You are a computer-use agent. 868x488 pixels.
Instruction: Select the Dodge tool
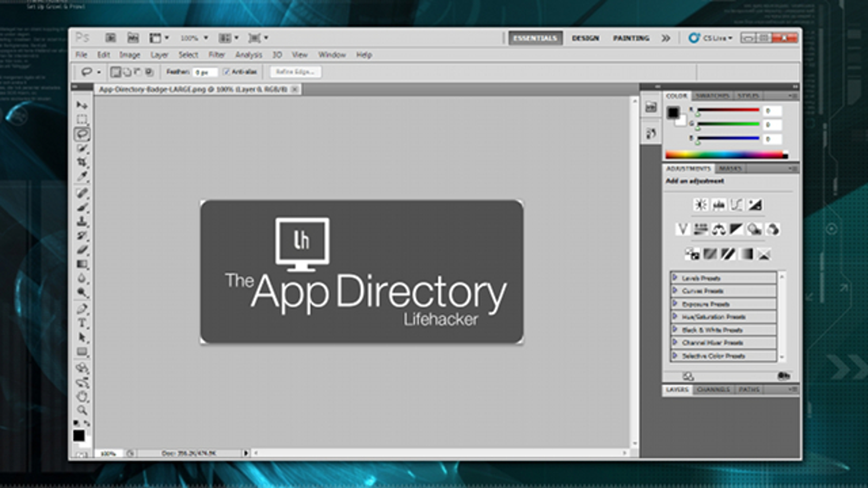(82, 292)
